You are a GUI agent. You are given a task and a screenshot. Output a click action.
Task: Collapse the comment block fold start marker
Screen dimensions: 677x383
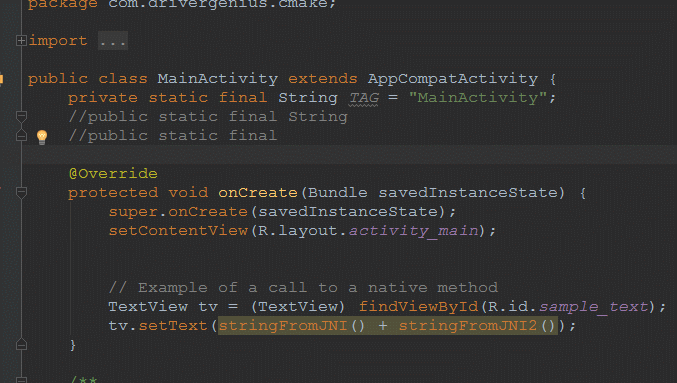(21, 116)
